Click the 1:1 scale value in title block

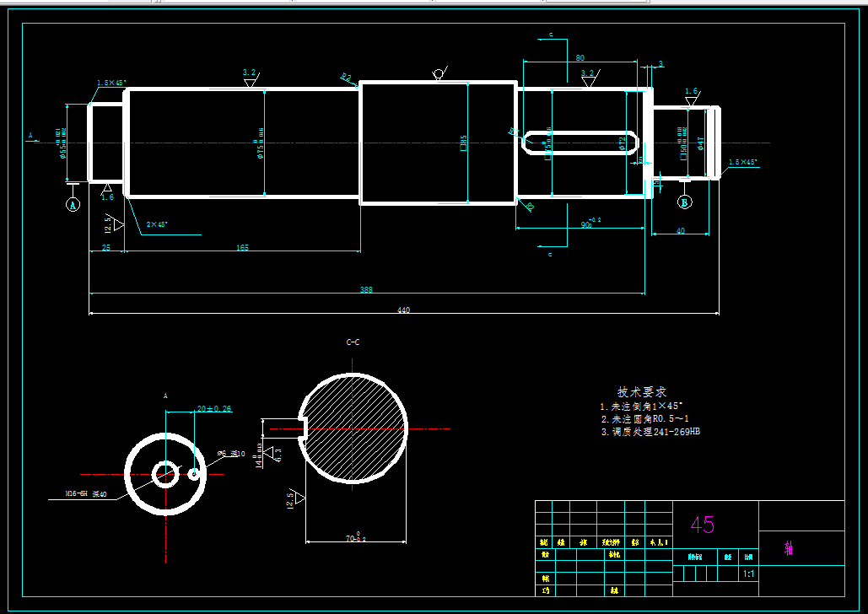pos(748,574)
